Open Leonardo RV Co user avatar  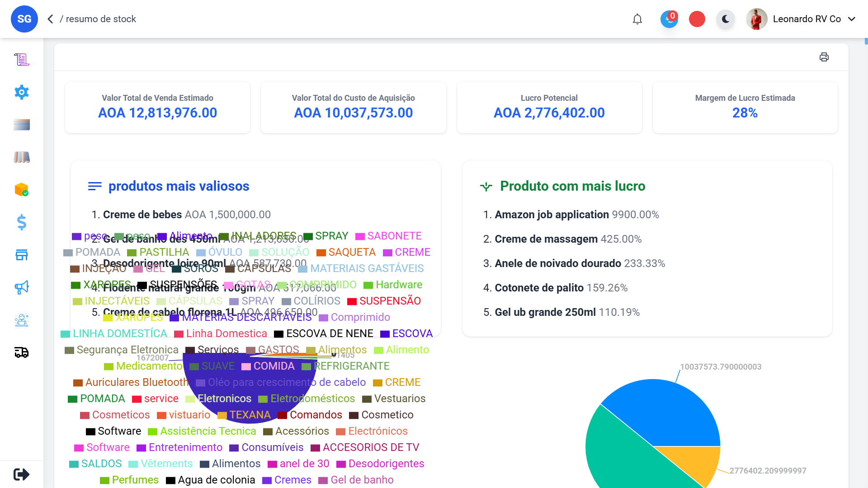click(x=757, y=19)
